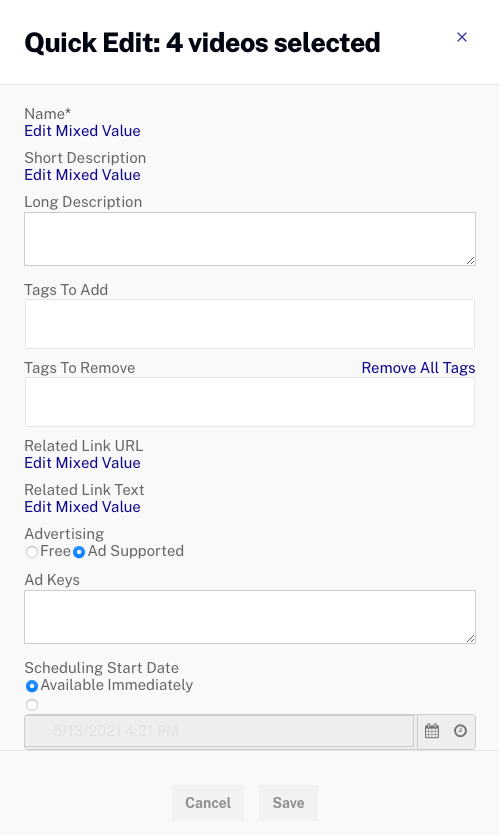499x835 pixels.
Task: Focus the Ad Keys text area
Action: tap(250, 617)
